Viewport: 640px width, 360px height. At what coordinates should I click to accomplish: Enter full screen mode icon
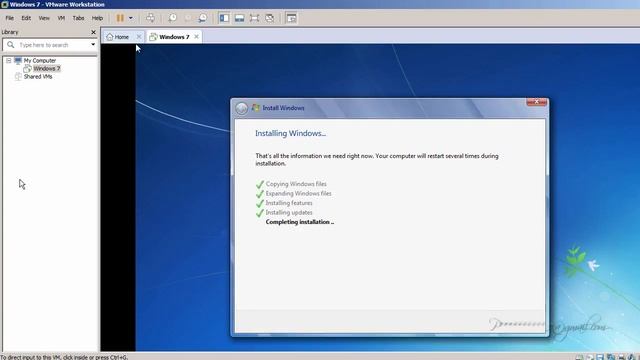click(254, 18)
